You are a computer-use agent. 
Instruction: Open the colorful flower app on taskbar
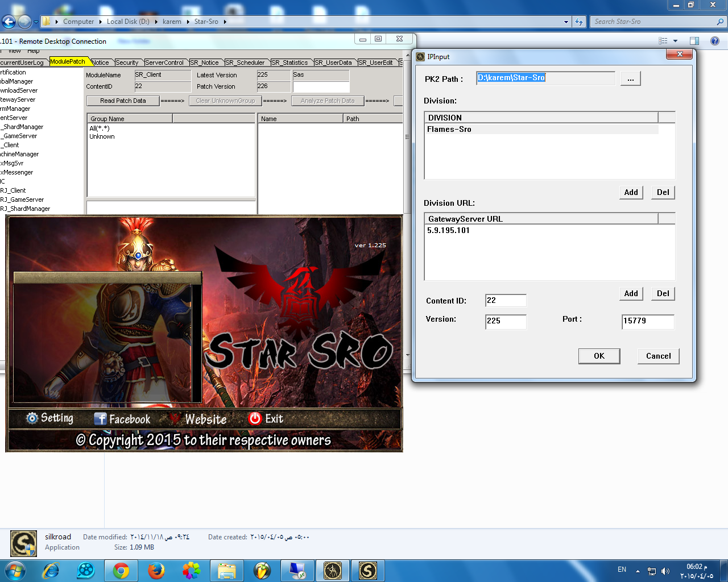point(192,570)
